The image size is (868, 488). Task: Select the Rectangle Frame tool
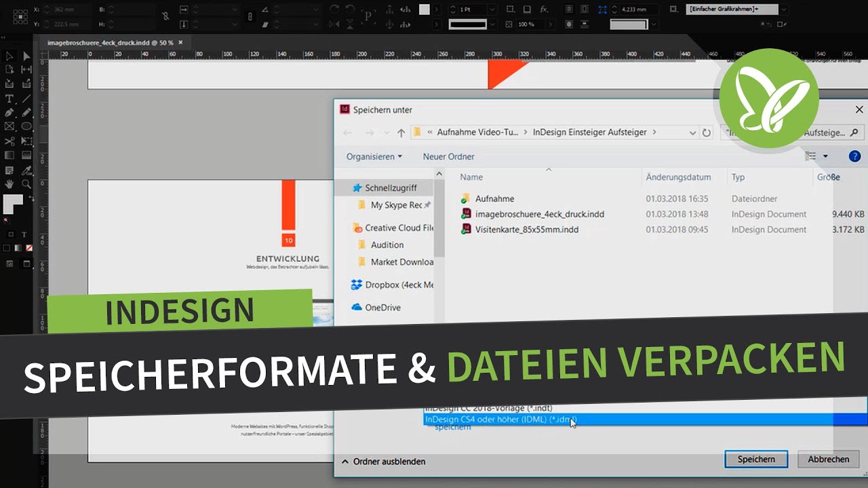point(9,126)
